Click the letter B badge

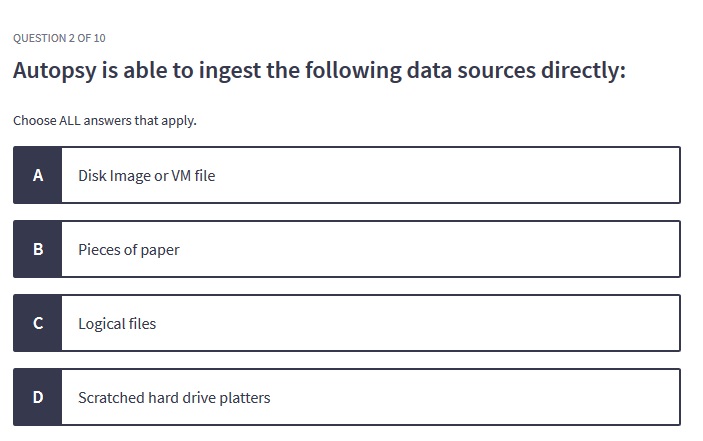click(38, 249)
